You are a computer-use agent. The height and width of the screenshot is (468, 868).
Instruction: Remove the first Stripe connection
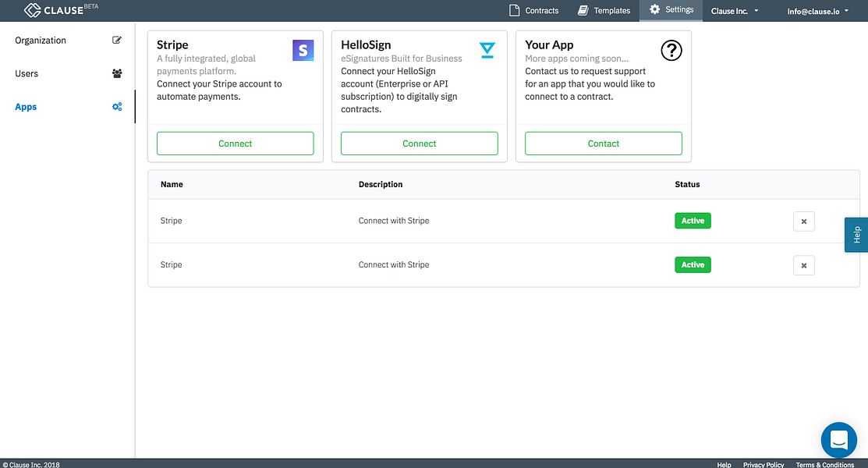[x=804, y=222]
